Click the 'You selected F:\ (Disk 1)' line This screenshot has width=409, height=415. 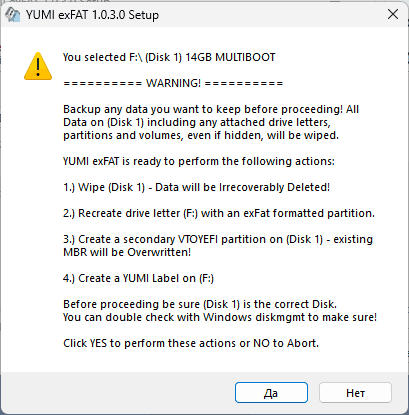click(169, 57)
